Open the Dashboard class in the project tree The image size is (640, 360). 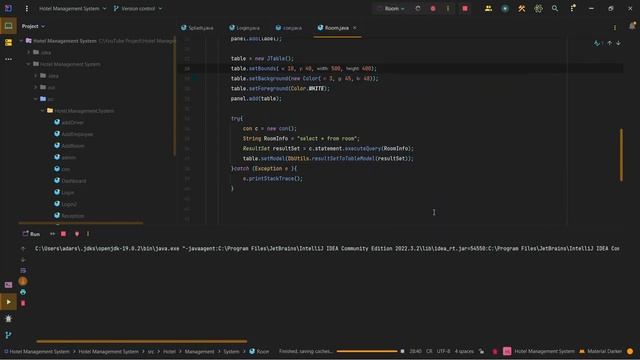[70, 180]
